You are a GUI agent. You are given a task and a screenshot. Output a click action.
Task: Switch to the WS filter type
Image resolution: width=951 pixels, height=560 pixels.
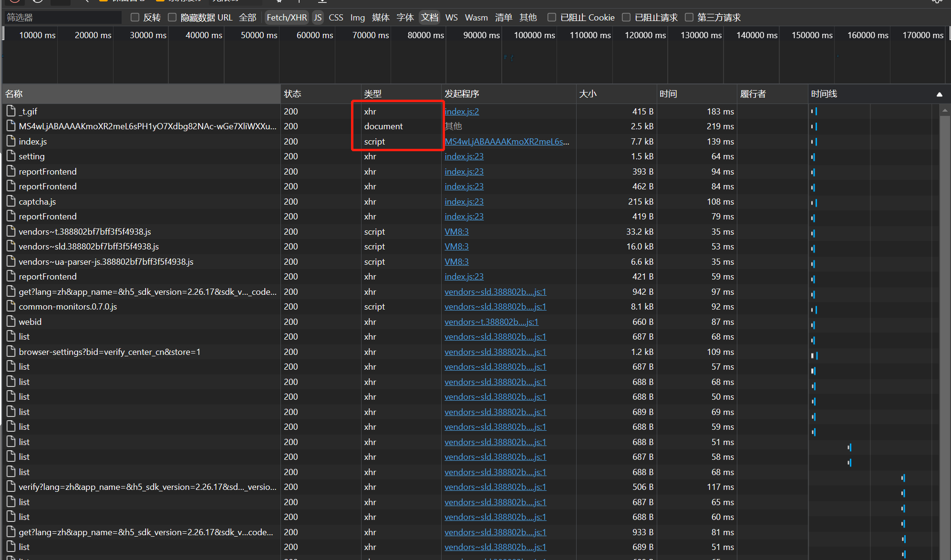[451, 18]
